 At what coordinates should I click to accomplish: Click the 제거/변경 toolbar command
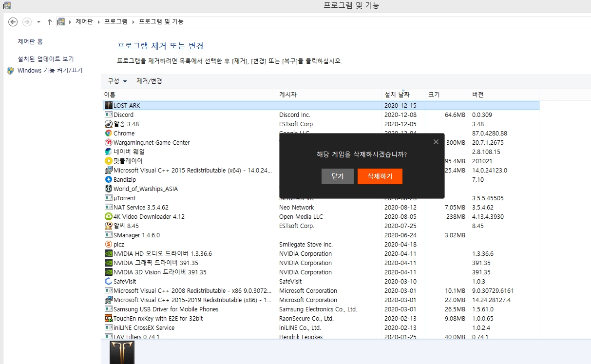(149, 81)
